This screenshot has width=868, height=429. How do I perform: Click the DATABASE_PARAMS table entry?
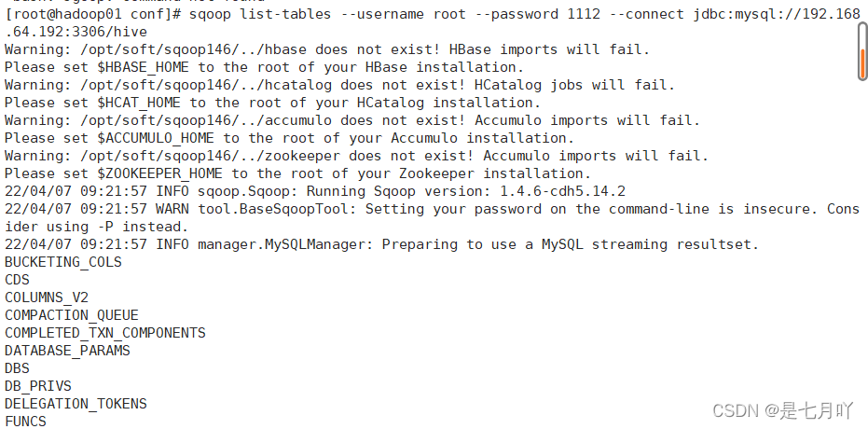(x=67, y=351)
